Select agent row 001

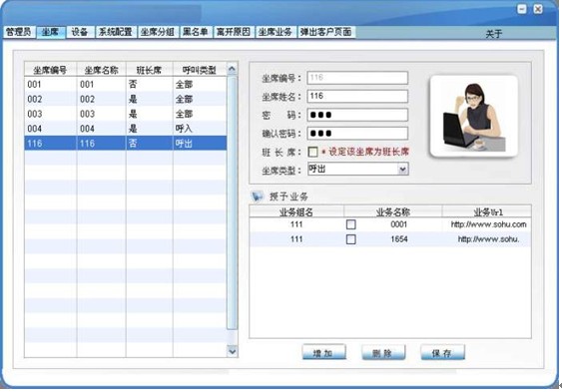125,84
